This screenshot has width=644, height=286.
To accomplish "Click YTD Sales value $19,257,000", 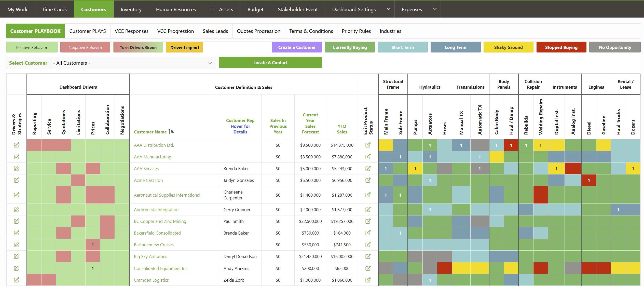I will click(x=342, y=221).
